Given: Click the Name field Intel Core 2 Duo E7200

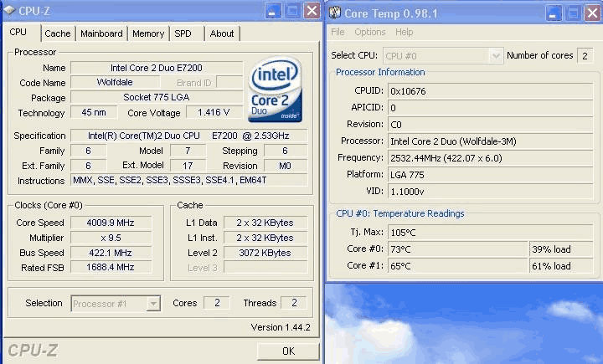Looking at the screenshot, I should pyautogui.click(x=157, y=68).
